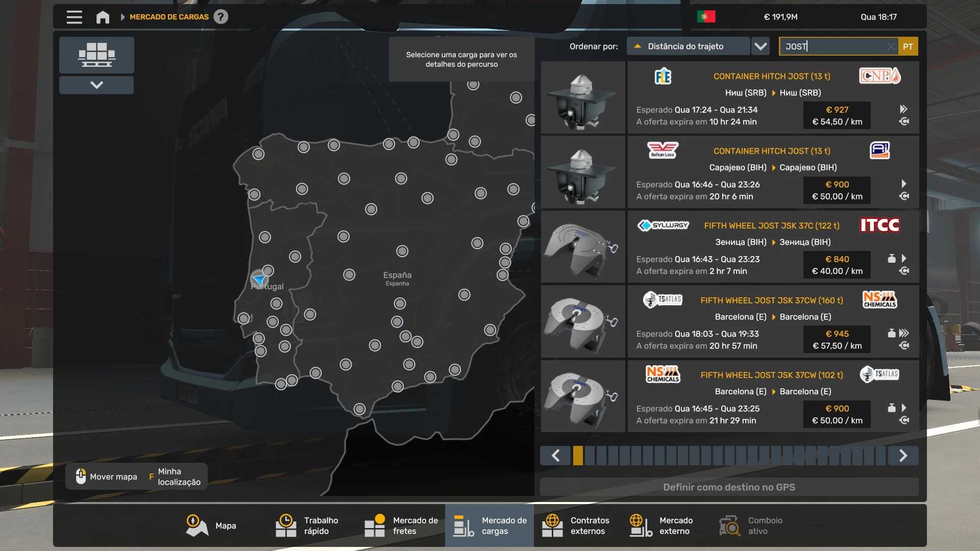The height and width of the screenshot is (551, 980).
Task: Click the Portugal flag icon
Action: click(706, 17)
